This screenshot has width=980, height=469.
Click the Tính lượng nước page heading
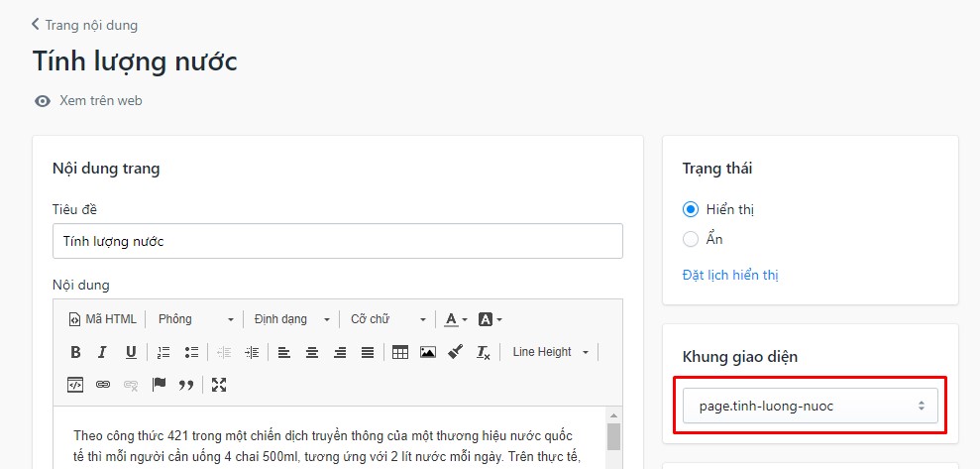coord(135,61)
